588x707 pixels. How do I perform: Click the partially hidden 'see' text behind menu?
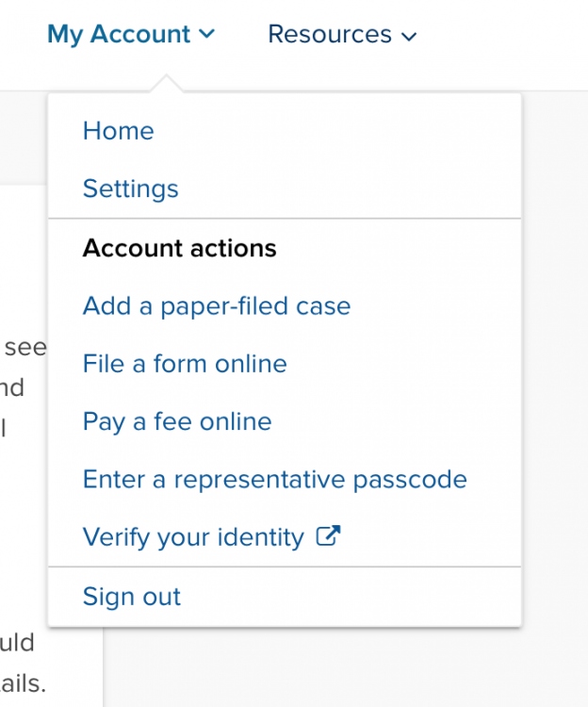point(25,348)
